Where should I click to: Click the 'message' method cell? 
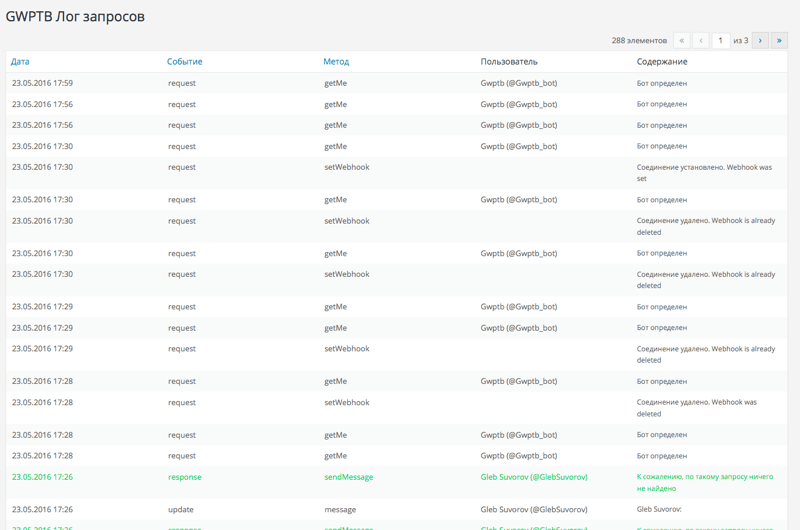click(x=340, y=509)
